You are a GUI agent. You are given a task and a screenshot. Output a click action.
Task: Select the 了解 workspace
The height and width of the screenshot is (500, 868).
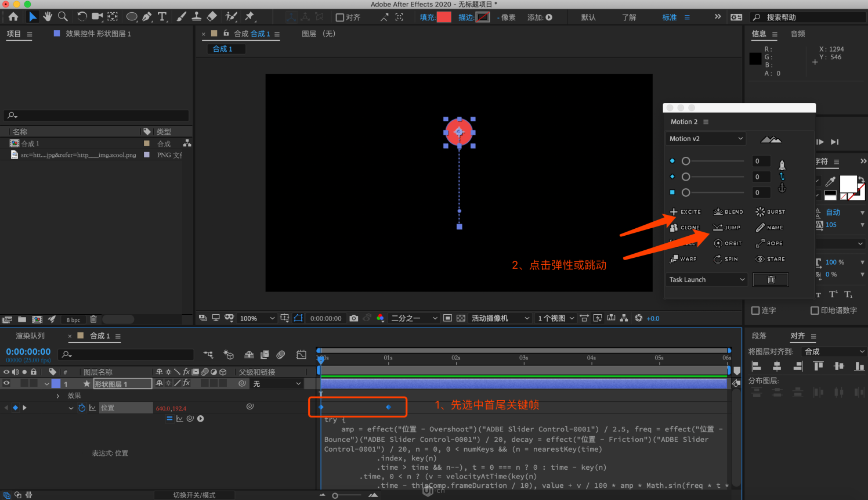pos(629,17)
